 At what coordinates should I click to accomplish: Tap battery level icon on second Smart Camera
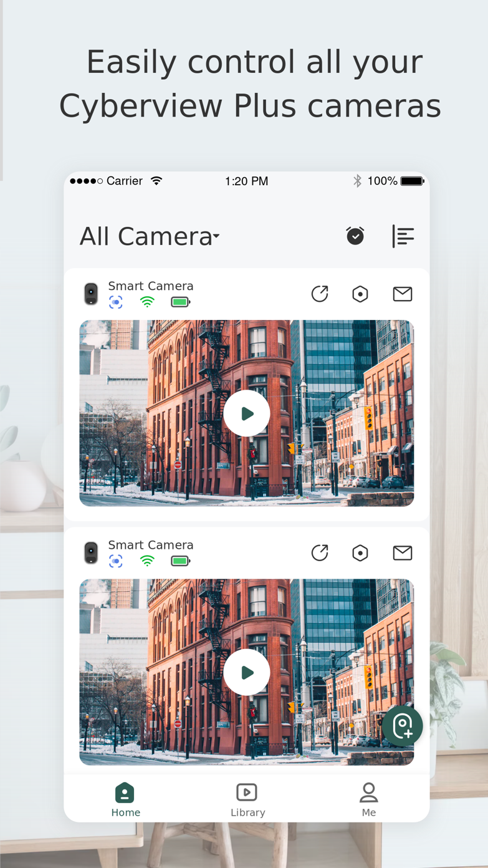pos(181,561)
